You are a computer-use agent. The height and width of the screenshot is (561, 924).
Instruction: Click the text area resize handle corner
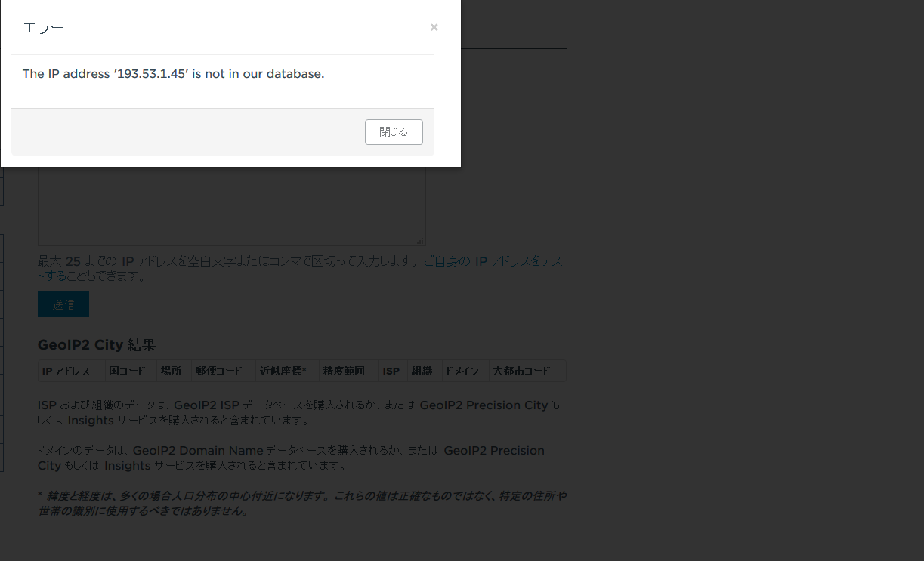coord(421,241)
